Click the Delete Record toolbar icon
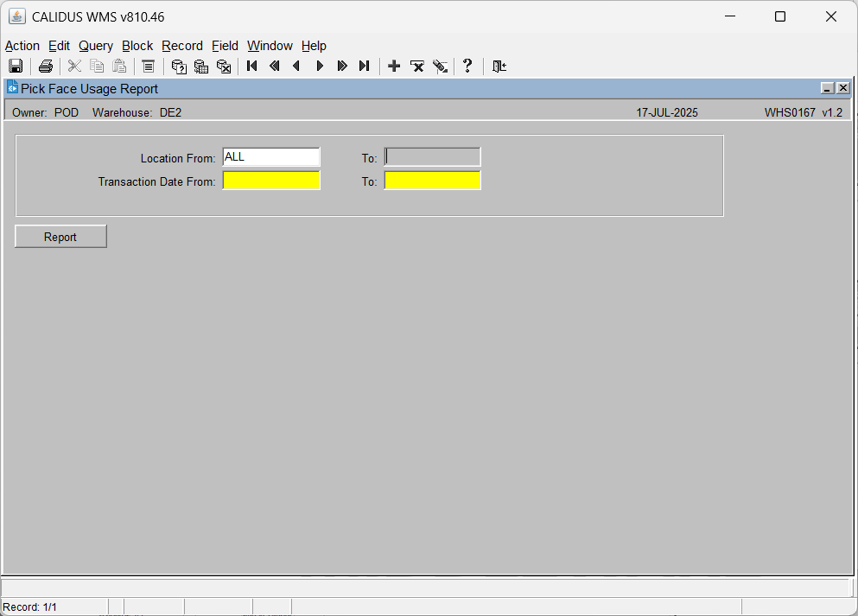 click(x=417, y=67)
